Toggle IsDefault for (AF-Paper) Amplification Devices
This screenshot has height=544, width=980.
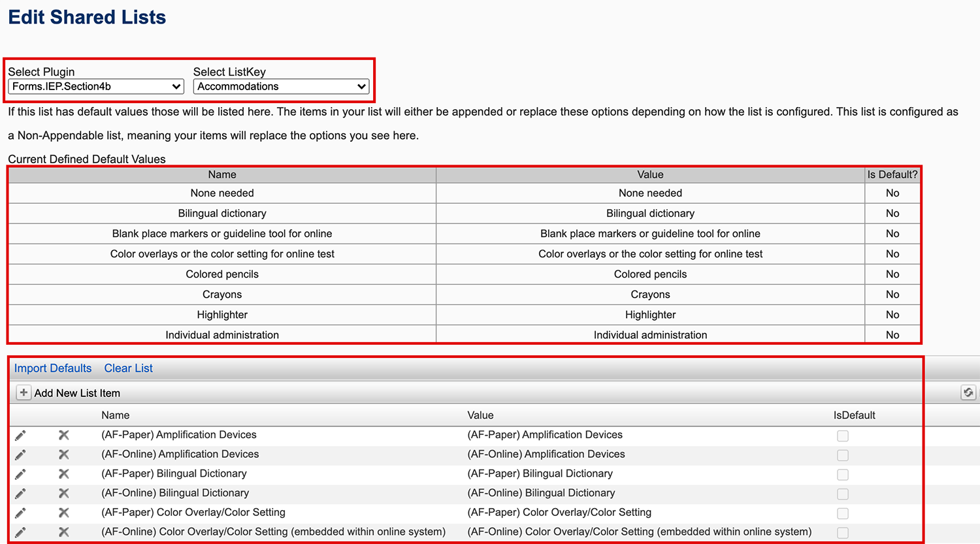click(x=843, y=436)
